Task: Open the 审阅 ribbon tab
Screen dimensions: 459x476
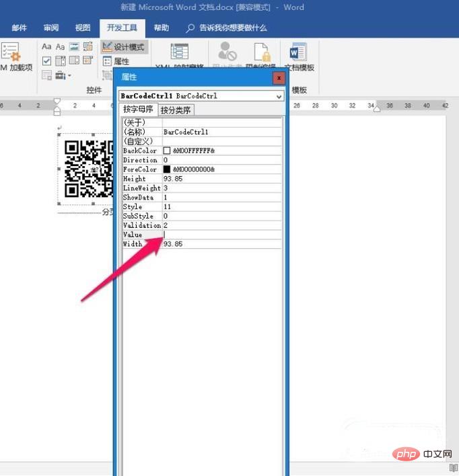Action: [51, 28]
